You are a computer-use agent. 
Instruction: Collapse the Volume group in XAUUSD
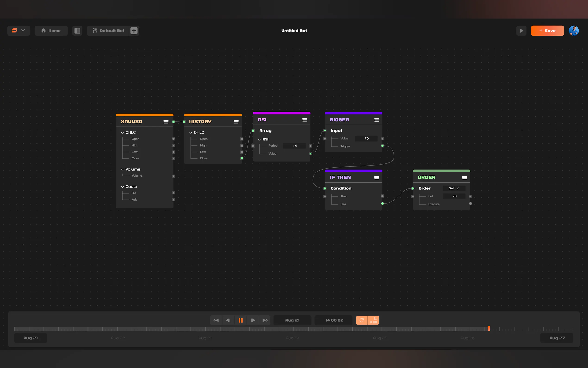tap(122, 169)
